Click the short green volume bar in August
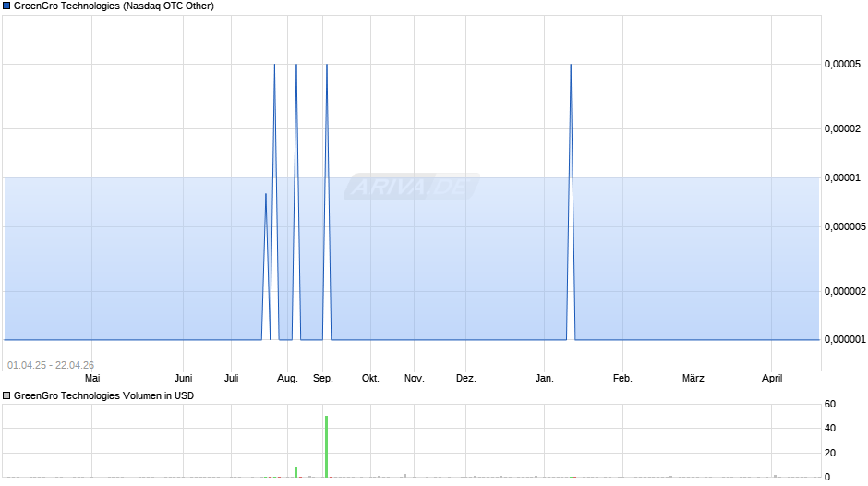Viewport: 868px width, 486px height. click(x=296, y=471)
